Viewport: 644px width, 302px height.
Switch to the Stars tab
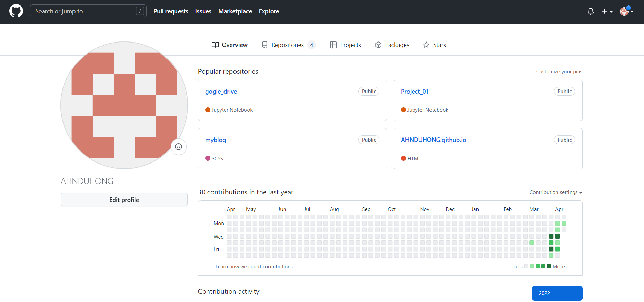coord(435,45)
